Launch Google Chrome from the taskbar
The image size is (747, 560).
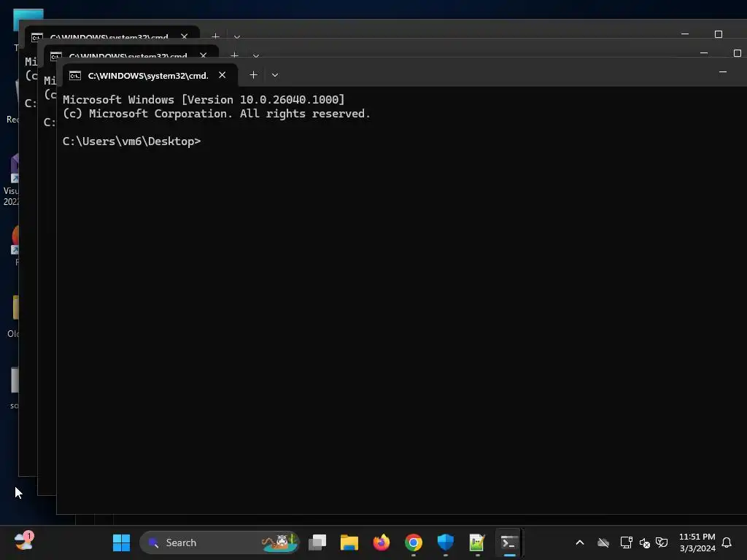pos(414,542)
